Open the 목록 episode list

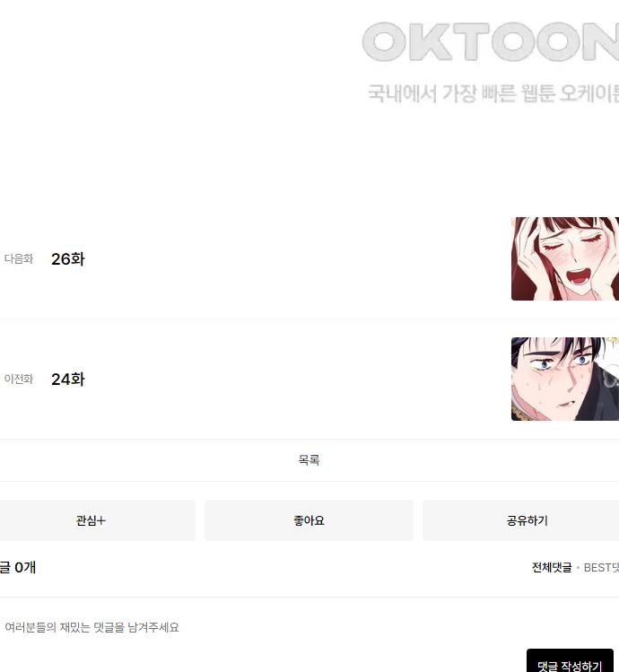point(309,460)
